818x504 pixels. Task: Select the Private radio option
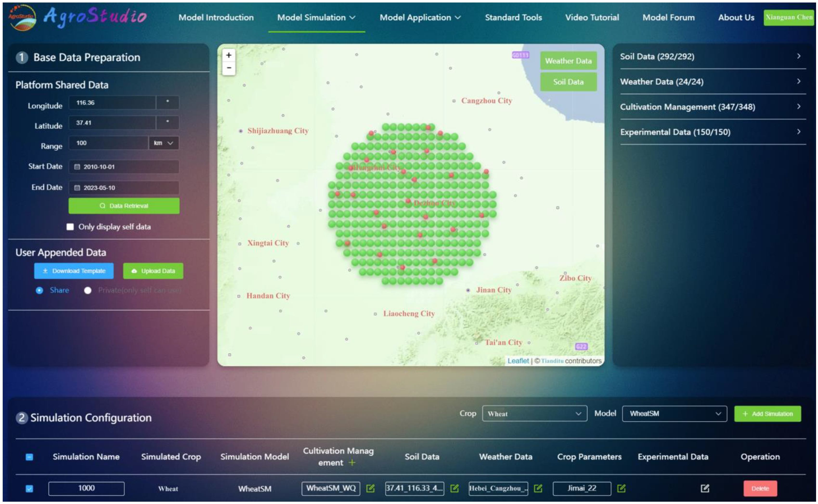coord(88,290)
